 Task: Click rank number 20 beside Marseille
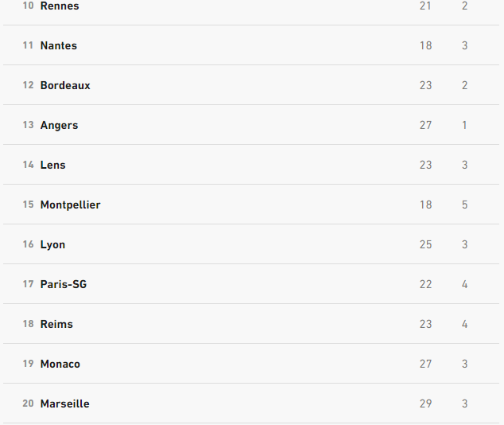pyautogui.click(x=28, y=404)
